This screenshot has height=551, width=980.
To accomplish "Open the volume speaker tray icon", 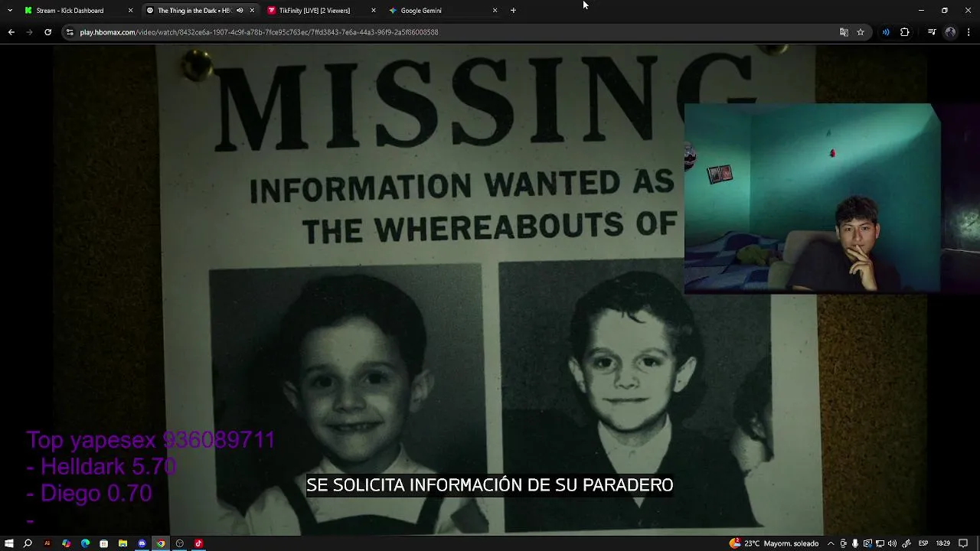I will [892, 543].
